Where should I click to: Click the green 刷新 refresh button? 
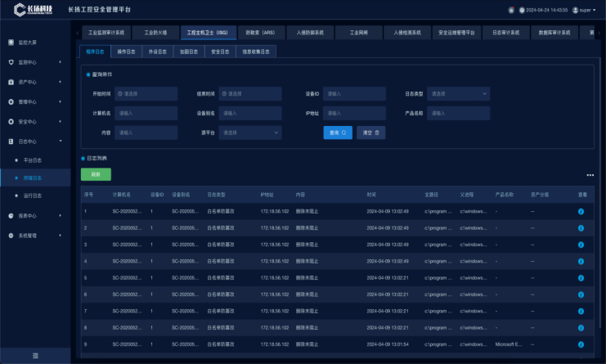click(x=96, y=174)
